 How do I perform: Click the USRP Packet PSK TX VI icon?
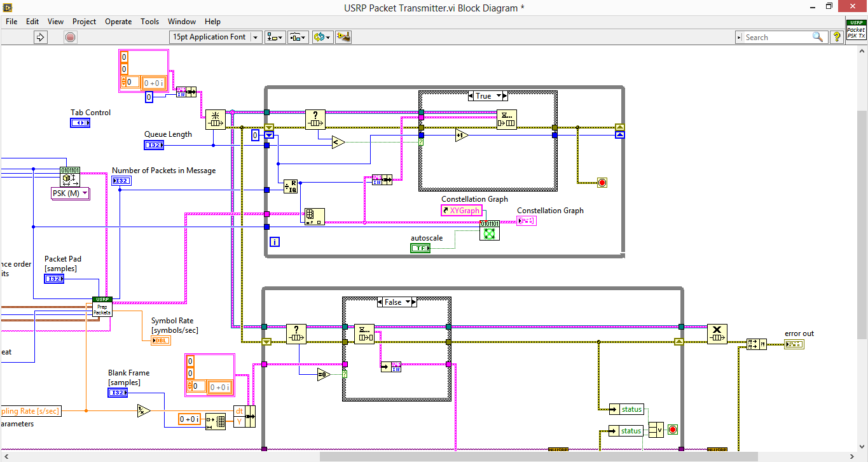pos(856,29)
